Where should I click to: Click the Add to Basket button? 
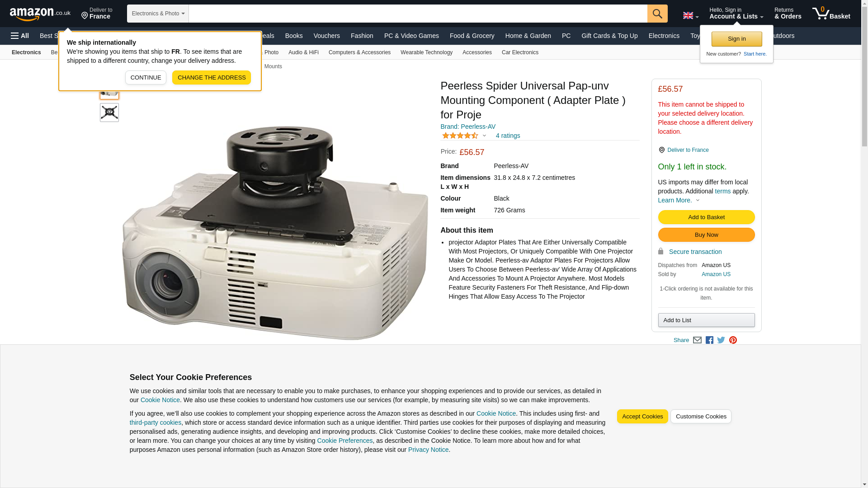tap(706, 217)
